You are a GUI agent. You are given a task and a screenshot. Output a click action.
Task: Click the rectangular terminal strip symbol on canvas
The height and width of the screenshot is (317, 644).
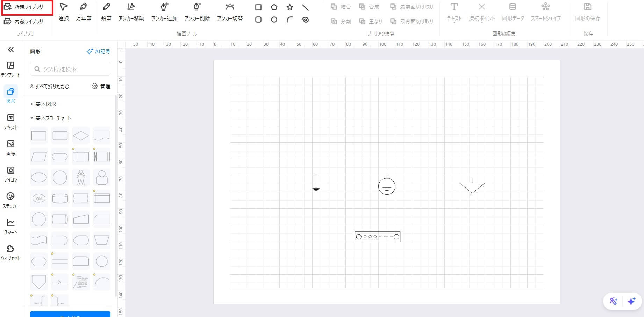(x=378, y=237)
